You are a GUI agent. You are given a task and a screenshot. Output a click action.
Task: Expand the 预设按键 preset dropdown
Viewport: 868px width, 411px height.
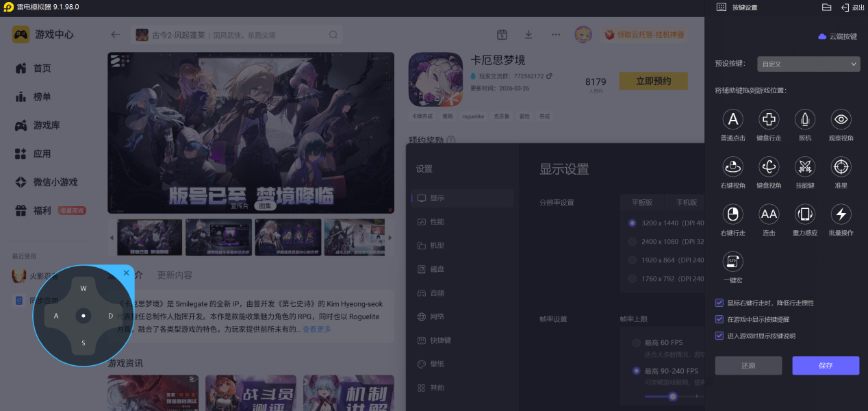[808, 64]
